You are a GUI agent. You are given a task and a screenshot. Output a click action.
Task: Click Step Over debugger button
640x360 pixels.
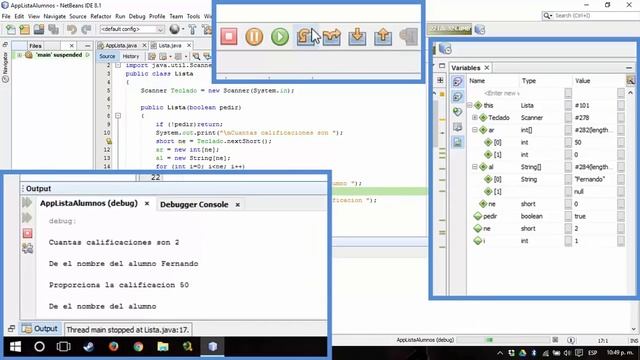(304, 36)
